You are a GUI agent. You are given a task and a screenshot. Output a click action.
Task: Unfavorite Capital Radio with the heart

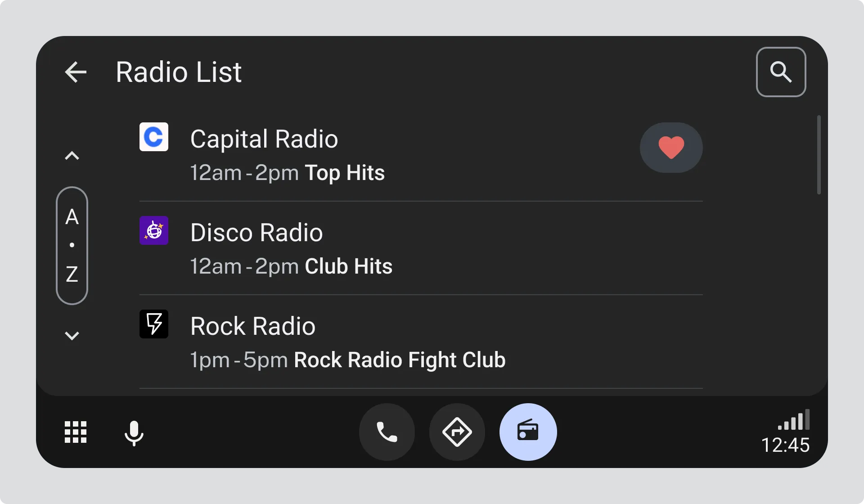pos(671,148)
